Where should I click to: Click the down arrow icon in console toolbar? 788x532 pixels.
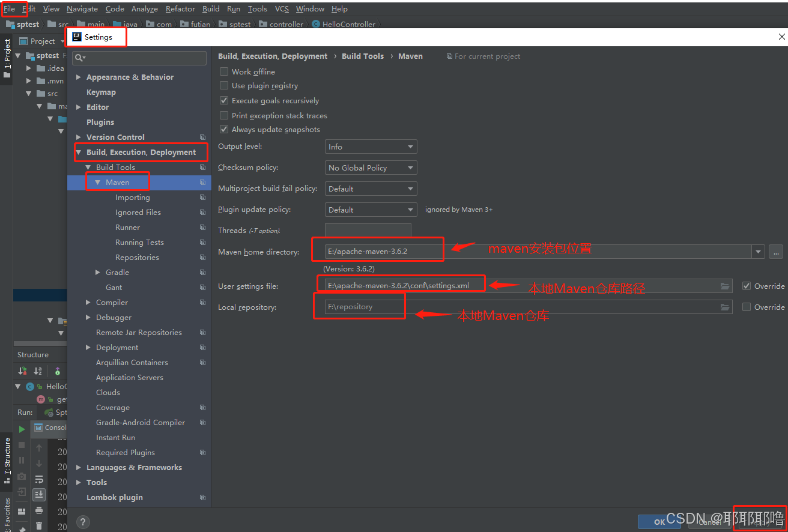pos(39,464)
